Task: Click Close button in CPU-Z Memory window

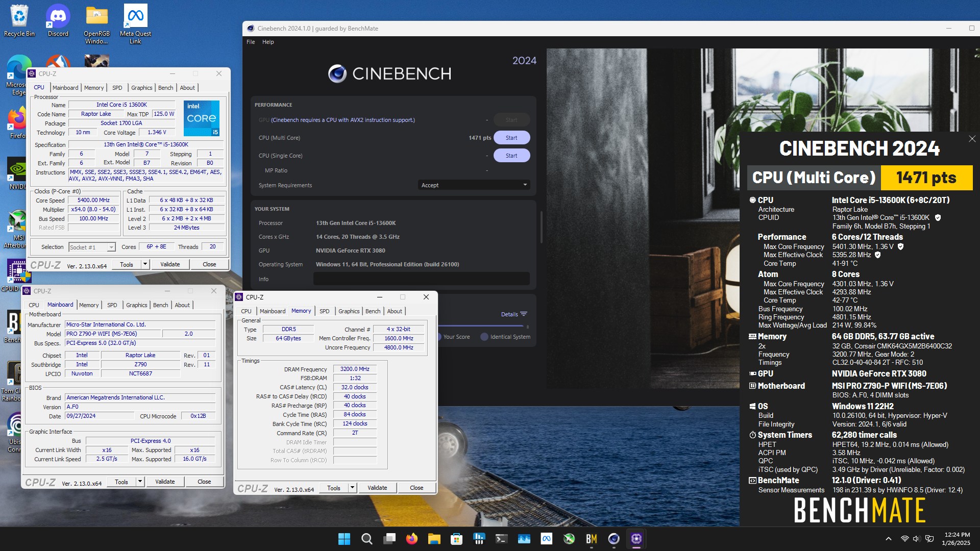Action: pos(416,488)
